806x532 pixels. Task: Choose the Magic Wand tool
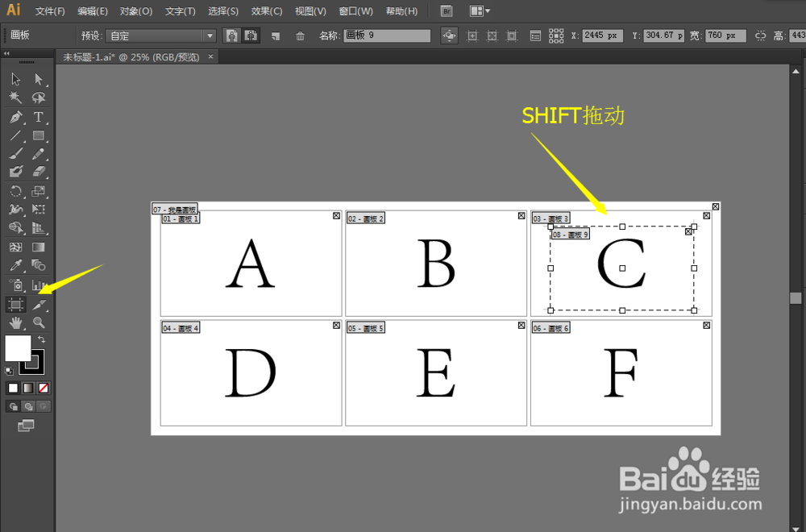click(x=15, y=98)
